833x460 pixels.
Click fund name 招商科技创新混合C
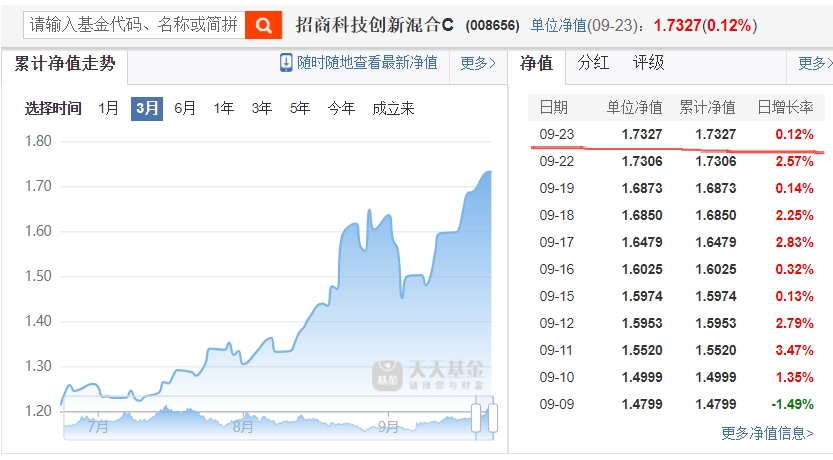[x=375, y=25]
